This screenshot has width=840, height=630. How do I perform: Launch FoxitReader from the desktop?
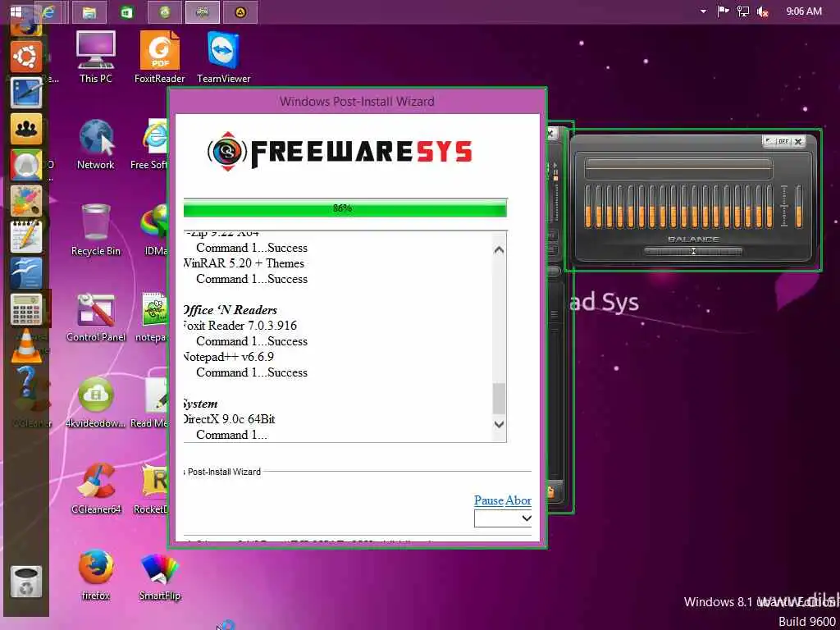160,57
